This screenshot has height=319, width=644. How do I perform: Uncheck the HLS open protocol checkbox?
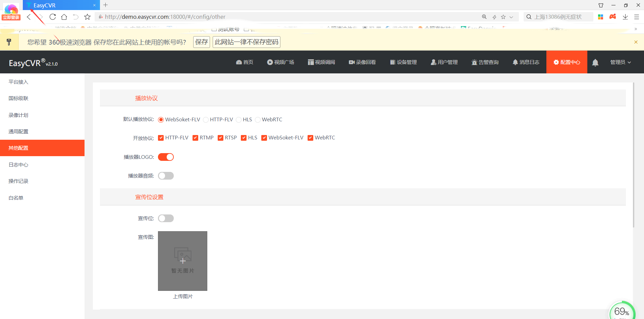[x=244, y=138]
